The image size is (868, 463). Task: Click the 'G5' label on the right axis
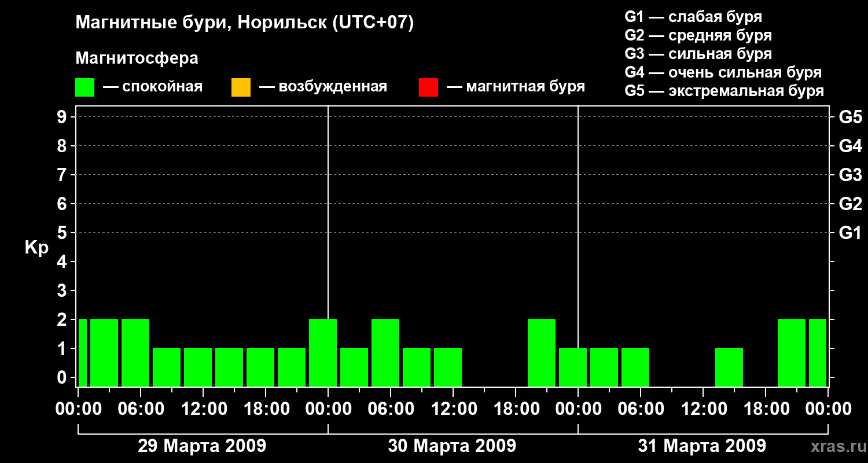851,117
